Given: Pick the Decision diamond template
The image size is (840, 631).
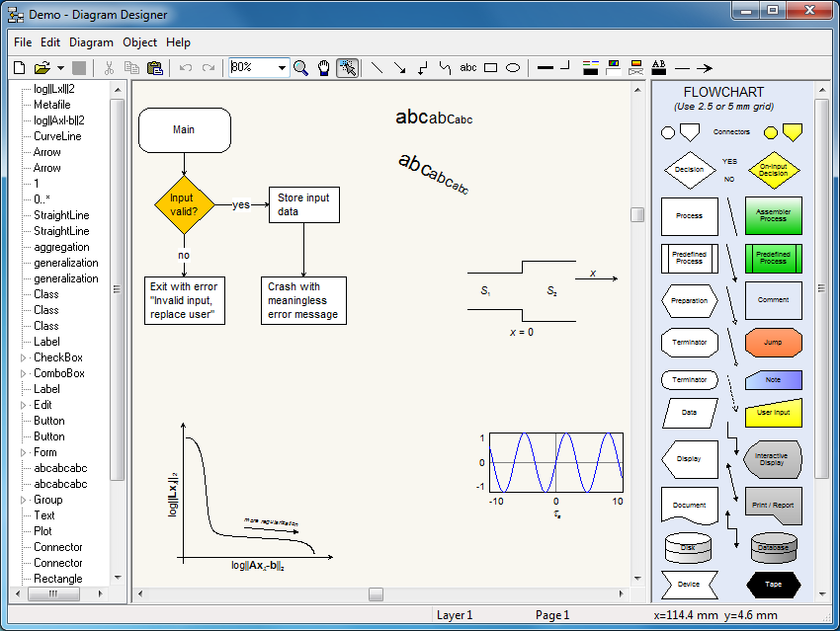Looking at the screenshot, I should (x=690, y=170).
